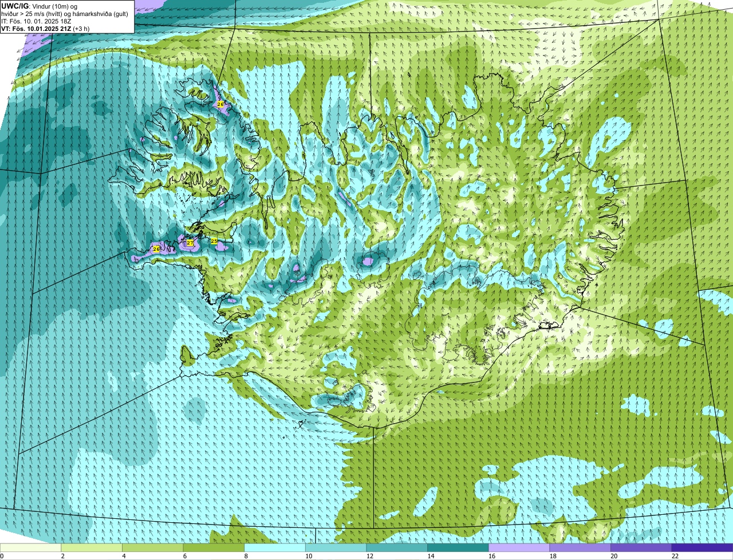Click the 18–20 m/s purple legend swatch
Screen dimensions: 733x560
click(580, 547)
